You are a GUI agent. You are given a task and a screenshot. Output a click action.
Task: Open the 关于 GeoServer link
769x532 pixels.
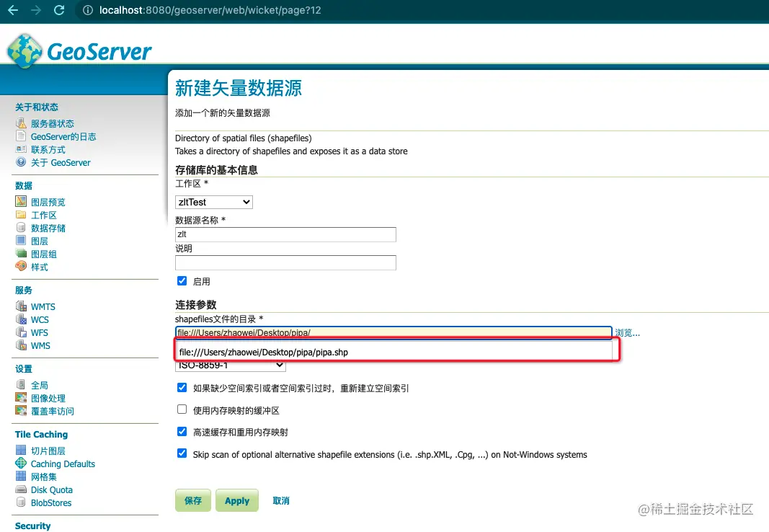[x=61, y=163]
